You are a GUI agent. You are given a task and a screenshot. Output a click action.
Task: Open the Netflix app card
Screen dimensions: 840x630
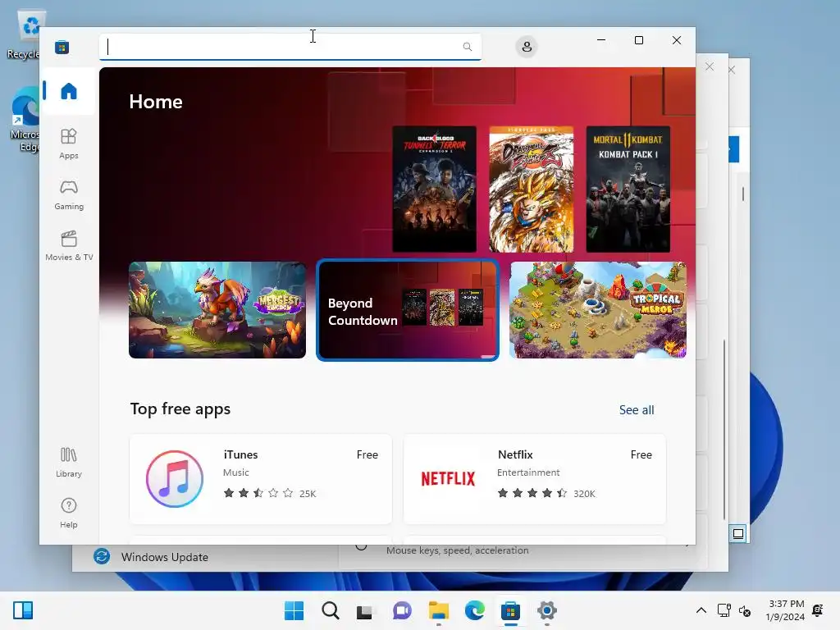(534, 479)
